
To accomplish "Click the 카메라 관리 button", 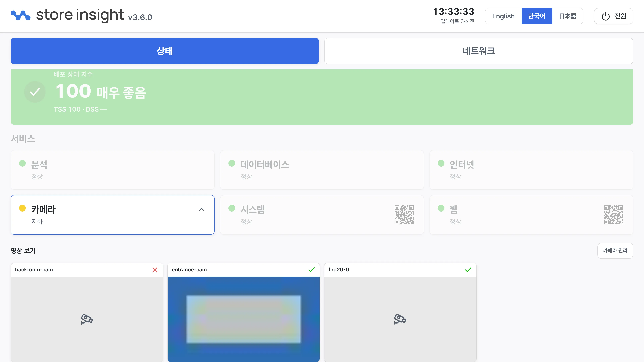I will tap(615, 251).
